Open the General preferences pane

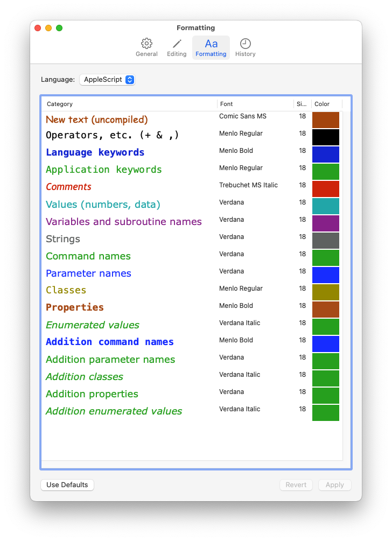click(146, 47)
